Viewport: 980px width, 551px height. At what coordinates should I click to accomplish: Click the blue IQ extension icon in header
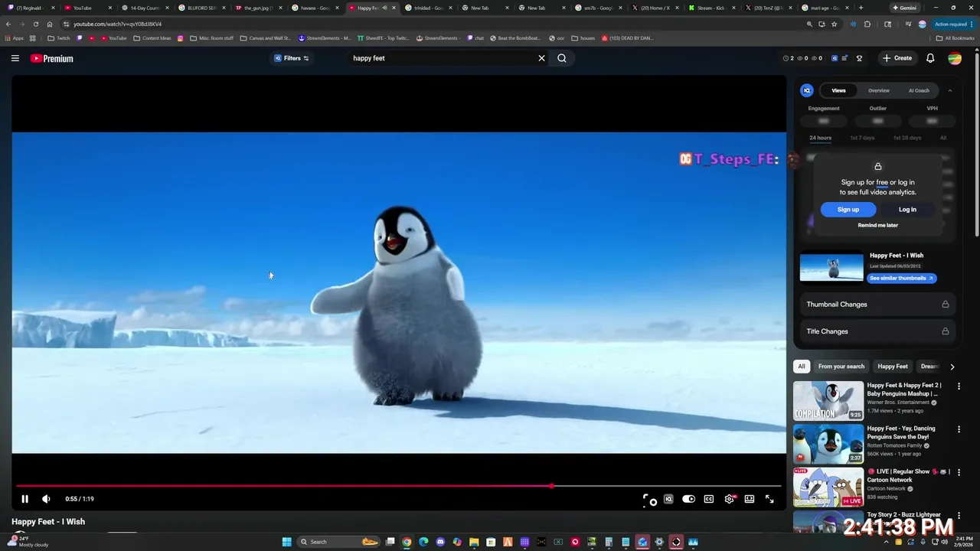pyautogui.click(x=835, y=58)
